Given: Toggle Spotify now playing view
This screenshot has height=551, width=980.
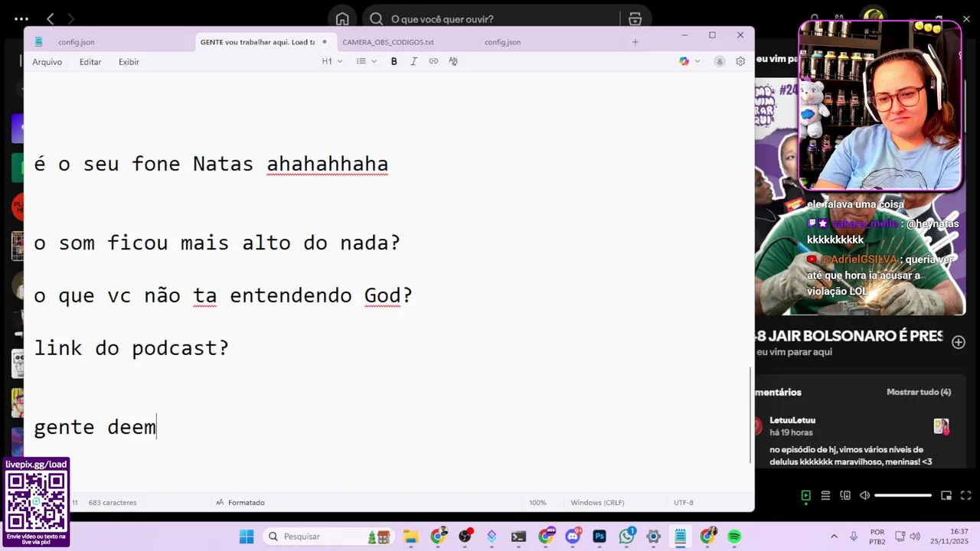Looking at the screenshot, I should pyautogui.click(x=805, y=496).
